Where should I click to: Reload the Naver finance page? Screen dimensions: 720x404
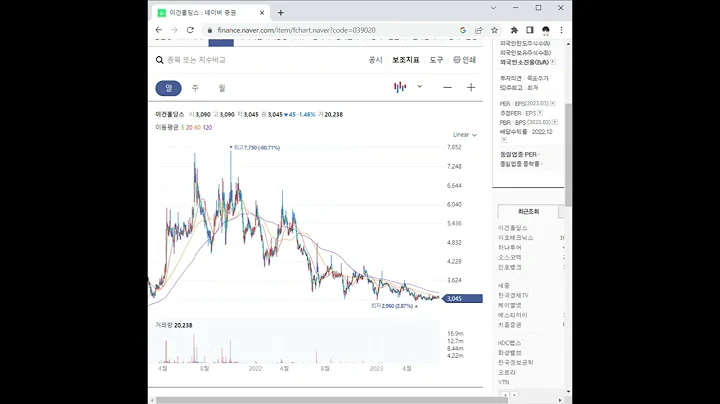tap(190, 30)
